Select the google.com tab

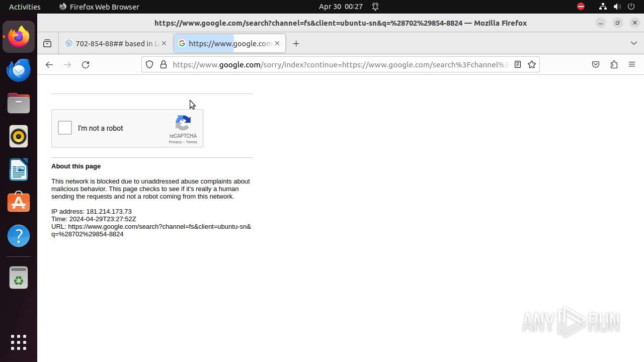(x=229, y=43)
